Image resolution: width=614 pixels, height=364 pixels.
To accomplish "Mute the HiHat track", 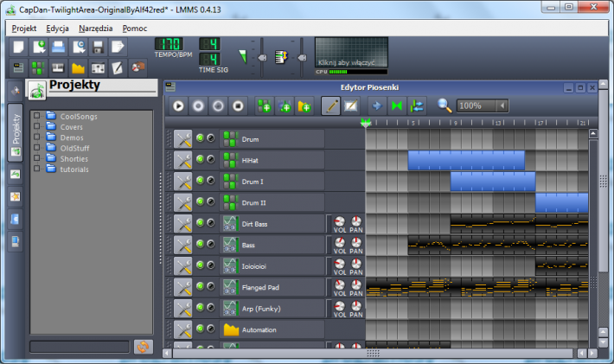I will [x=200, y=159].
